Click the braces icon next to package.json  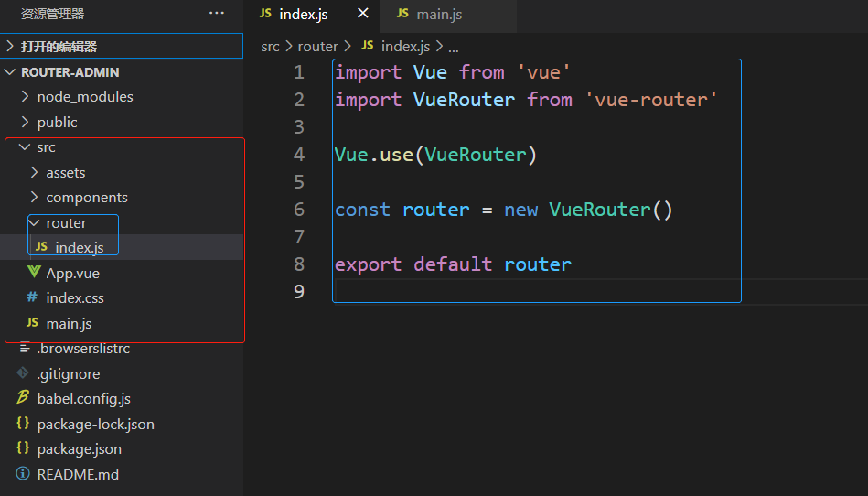coord(23,448)
